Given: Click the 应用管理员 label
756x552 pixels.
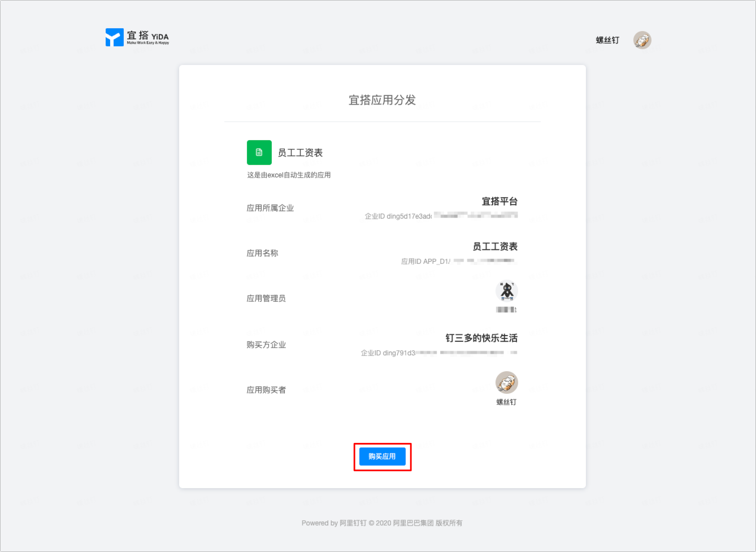Looking at the screenshot, I should click(x=266, y=298).
